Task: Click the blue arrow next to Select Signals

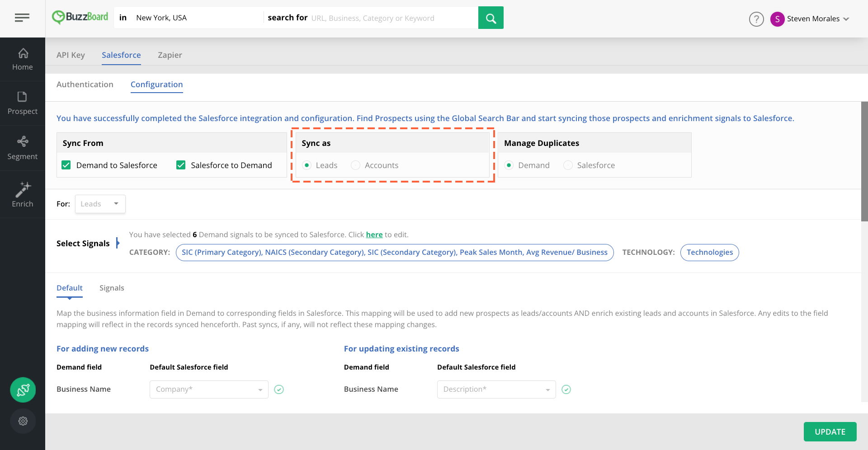Action: click(118, 243)
